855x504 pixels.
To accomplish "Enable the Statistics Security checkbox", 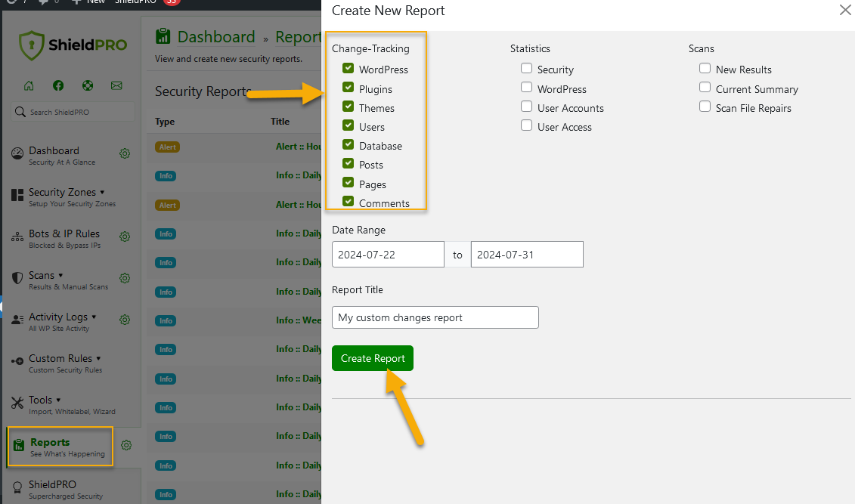I will [526, 68].
